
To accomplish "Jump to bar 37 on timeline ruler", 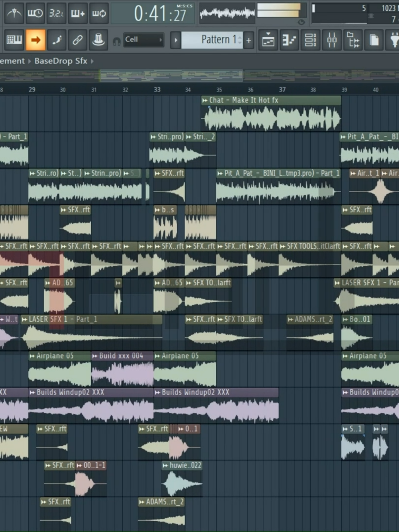I will tap(282, 90).
